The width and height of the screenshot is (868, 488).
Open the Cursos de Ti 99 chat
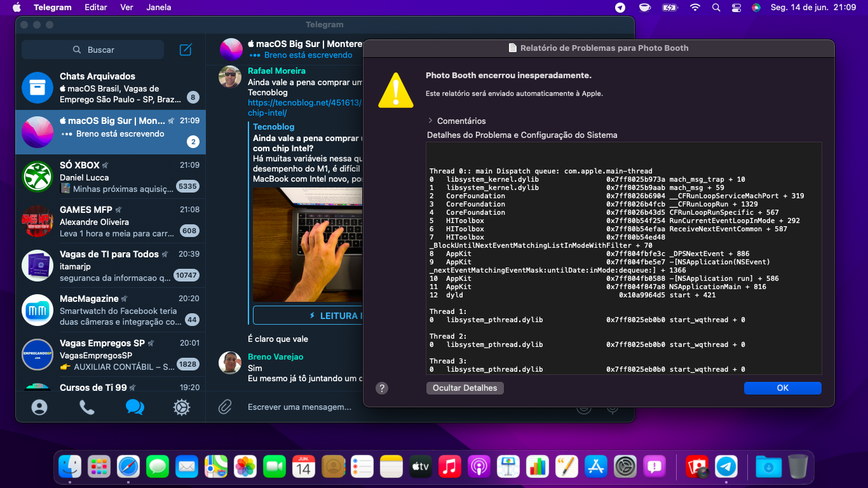(x=111, y=384)
